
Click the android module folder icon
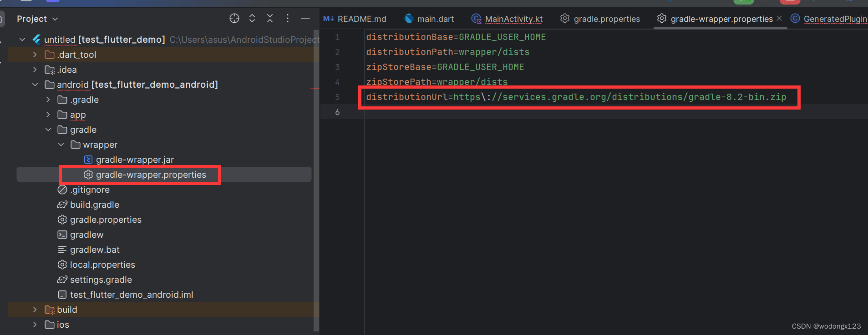(50, 85)
